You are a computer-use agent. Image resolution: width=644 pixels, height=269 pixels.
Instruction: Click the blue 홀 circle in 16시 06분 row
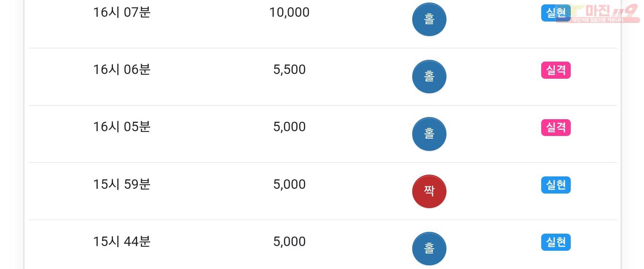pos(429,77)
